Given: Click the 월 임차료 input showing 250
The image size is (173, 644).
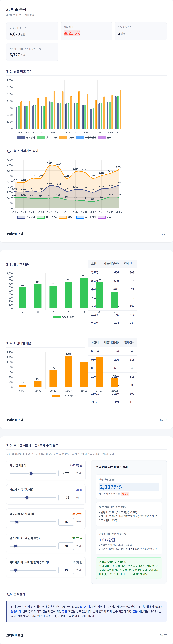Looking at the screenshot, I should point(66,522).
